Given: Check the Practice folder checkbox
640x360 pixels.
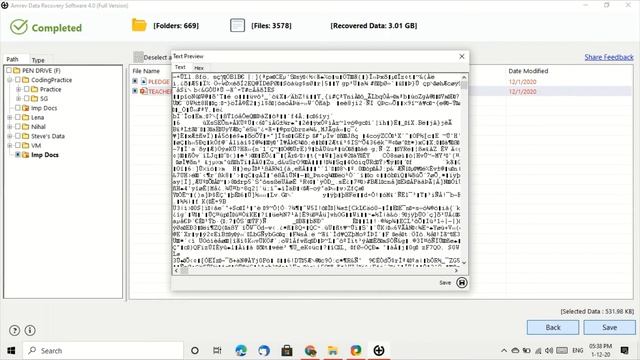Looking at the screenshot, I should pyautogui.click(x=27, y=89).
